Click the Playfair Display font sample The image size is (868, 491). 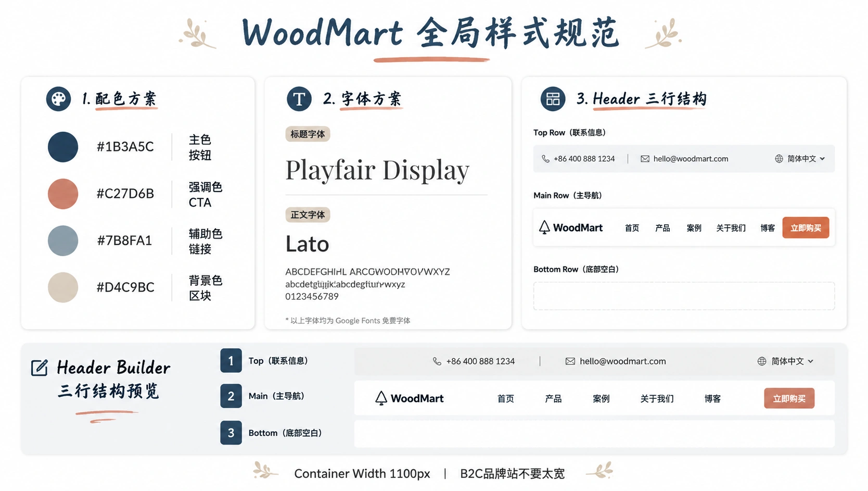point(377,170)
